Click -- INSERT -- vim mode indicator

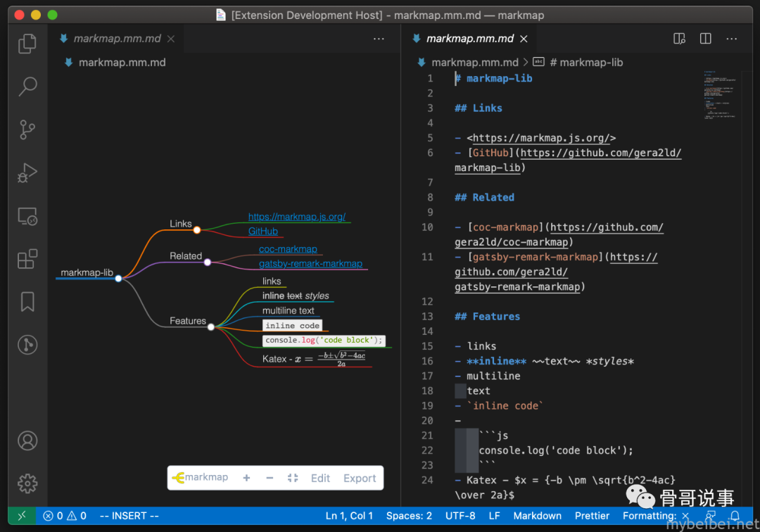click(129, 516)
